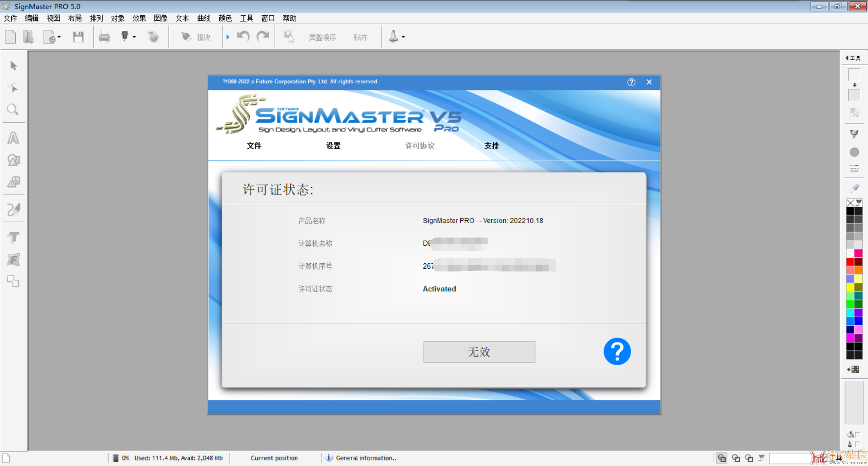868x466 pixels.
Task: Pick the no-color X swatch
Action: point(850,203)
